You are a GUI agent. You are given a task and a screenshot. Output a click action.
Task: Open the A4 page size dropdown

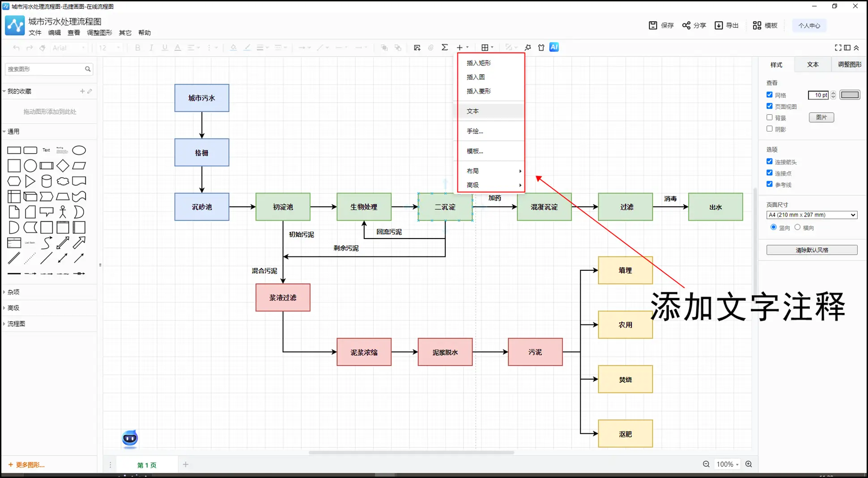click(x=812, y=215)
